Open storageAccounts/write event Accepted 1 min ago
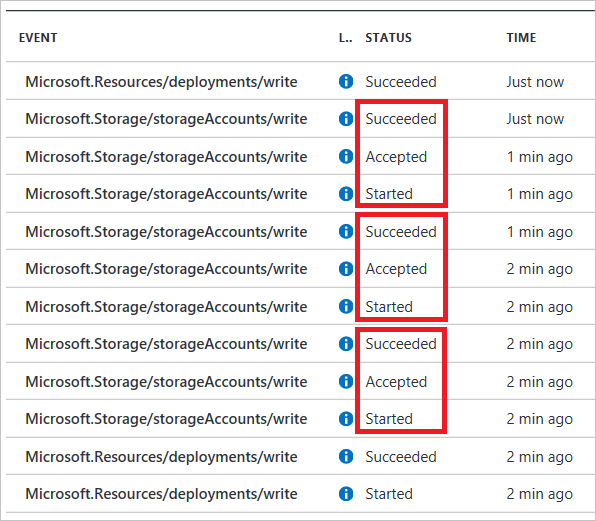This screenshot has width=596, height=521. click(x=166, y=157)
